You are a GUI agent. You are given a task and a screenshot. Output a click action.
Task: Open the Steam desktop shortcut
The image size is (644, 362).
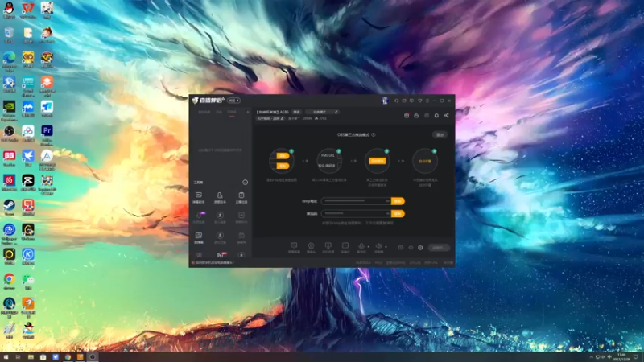(9, 208)
